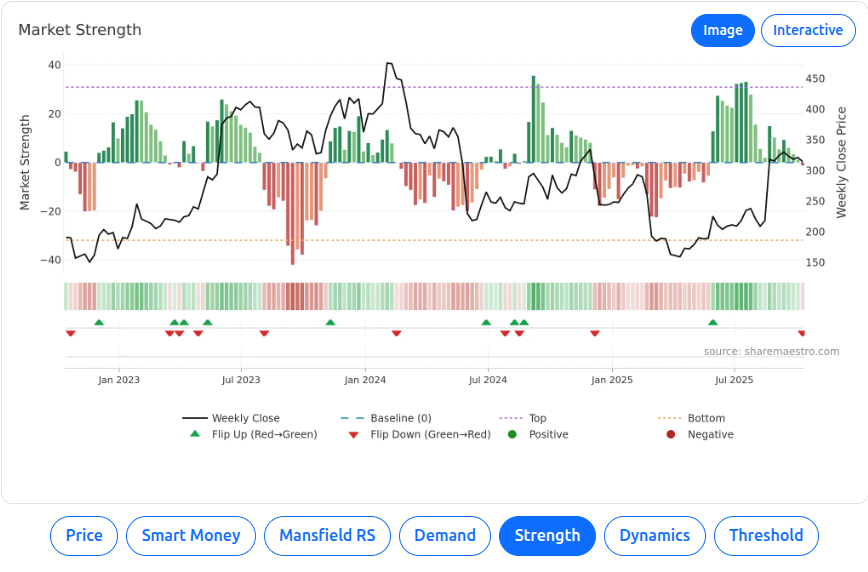
Task: Click the red Negative legend dot
Action: point(671,434)
